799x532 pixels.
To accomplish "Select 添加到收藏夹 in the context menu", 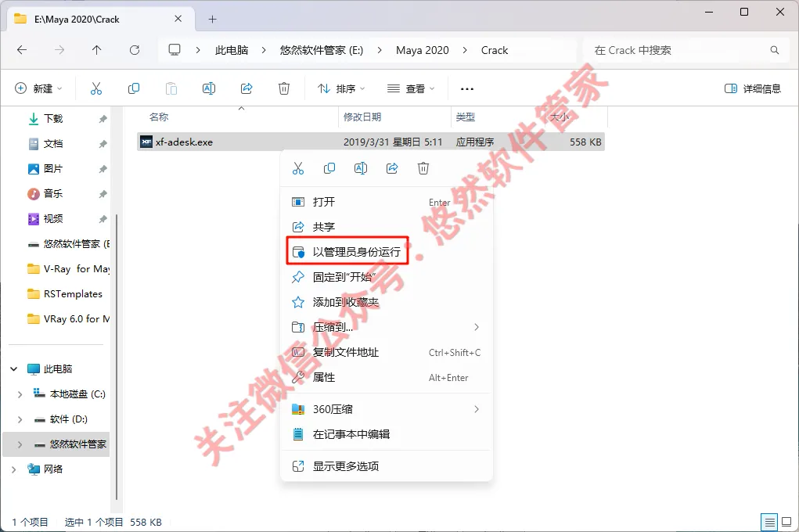I will (387, 302).
